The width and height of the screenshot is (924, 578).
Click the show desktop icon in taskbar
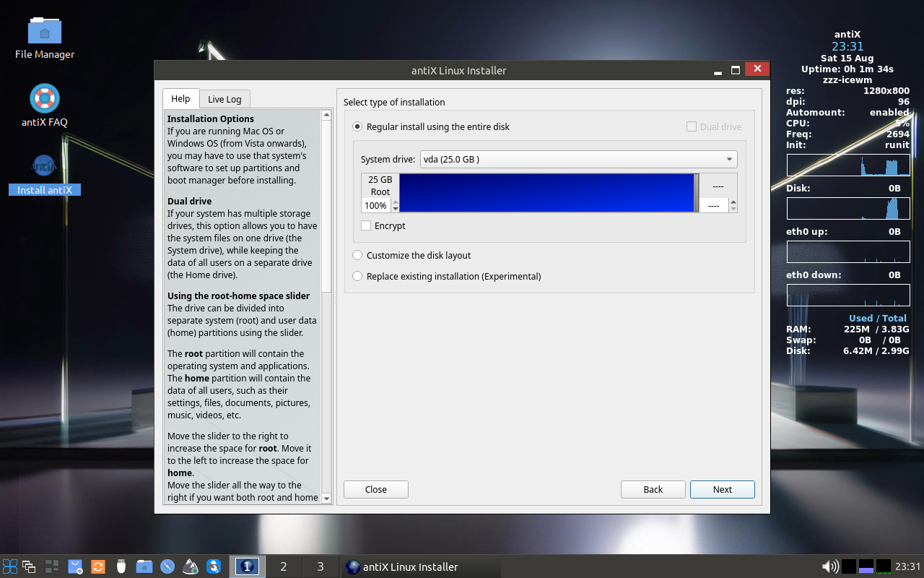coord(52,566)
